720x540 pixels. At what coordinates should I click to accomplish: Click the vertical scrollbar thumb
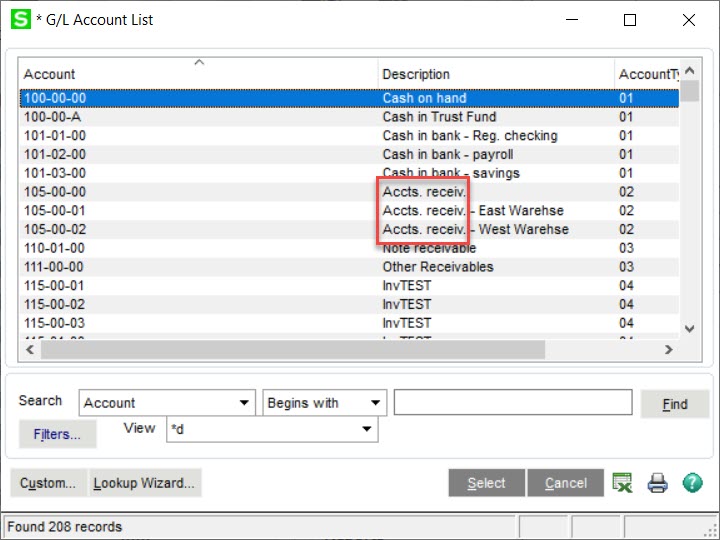tap(689, 90)
